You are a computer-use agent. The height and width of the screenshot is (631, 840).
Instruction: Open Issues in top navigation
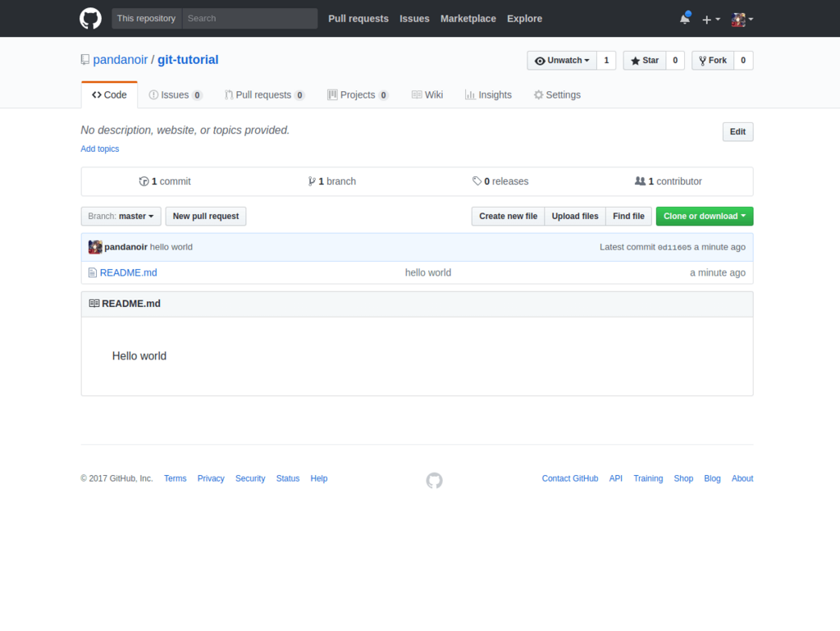pos(414,19)
